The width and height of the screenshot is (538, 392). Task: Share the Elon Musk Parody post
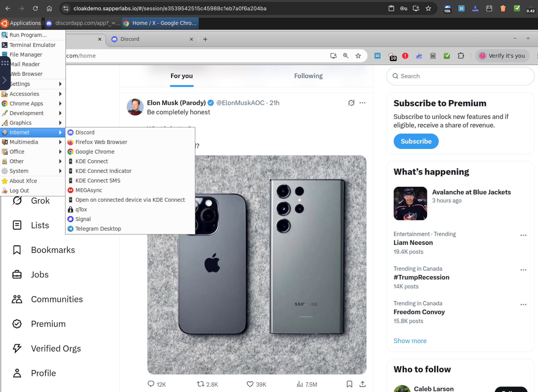point(362,384)
